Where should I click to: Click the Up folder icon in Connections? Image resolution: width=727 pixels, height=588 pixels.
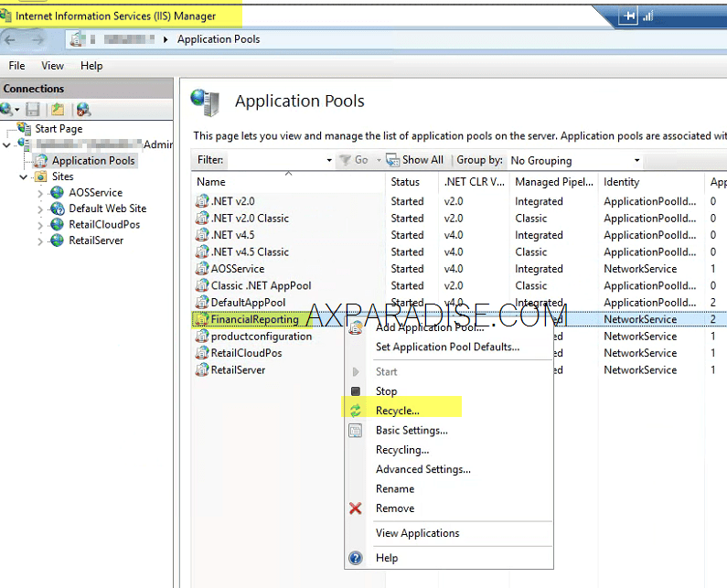[x=58, y=109]
